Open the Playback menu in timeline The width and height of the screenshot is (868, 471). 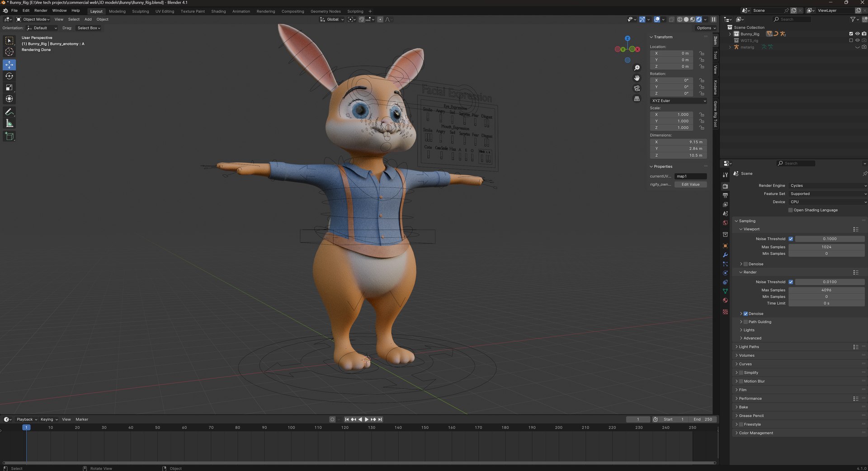pos(27,419)
